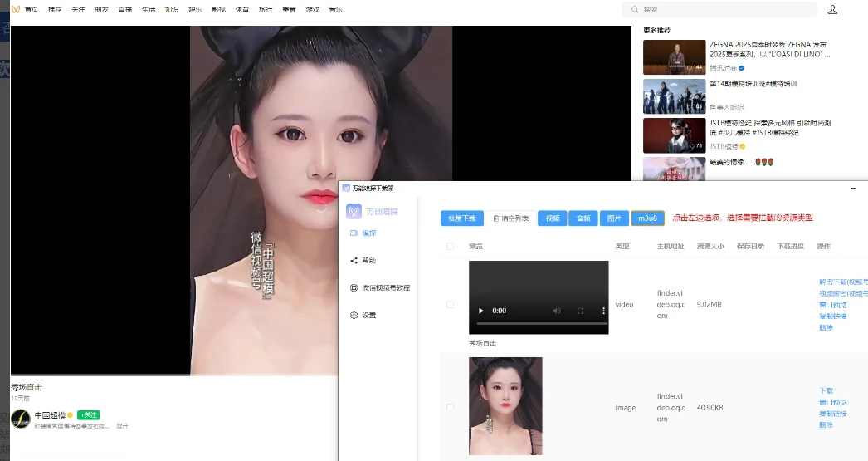The height and width of the screenshot is (461, 868).
Task: Open the 中国超模 channel name
Action: pos(50,415)
